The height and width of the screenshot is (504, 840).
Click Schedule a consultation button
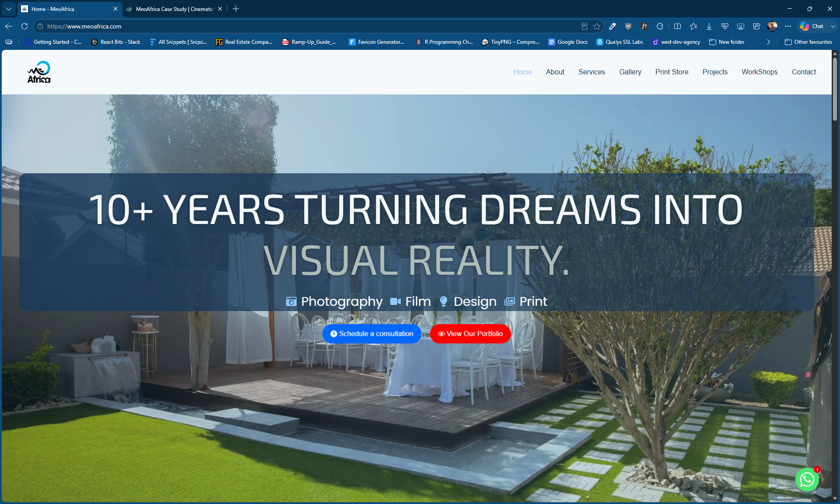tap(371, 334)
